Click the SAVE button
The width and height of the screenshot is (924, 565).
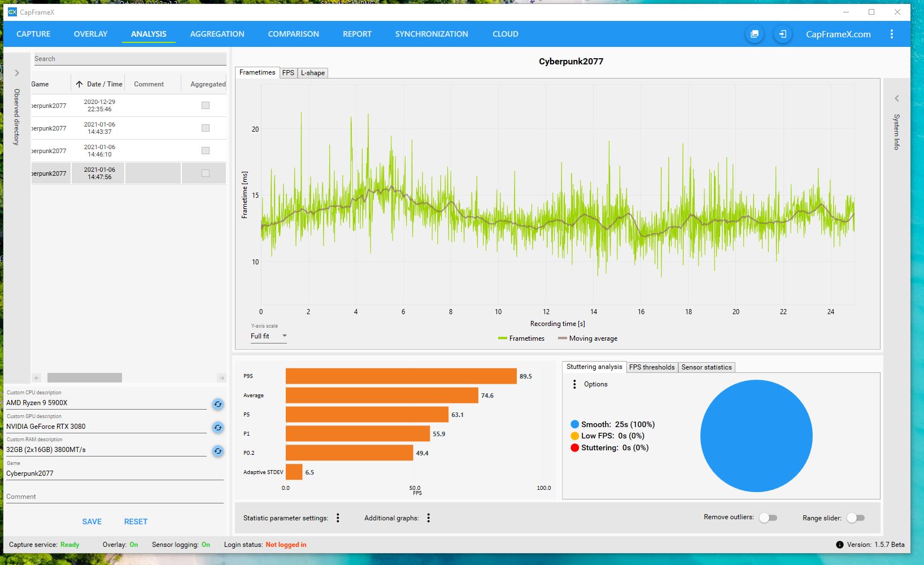click(92, 521)
